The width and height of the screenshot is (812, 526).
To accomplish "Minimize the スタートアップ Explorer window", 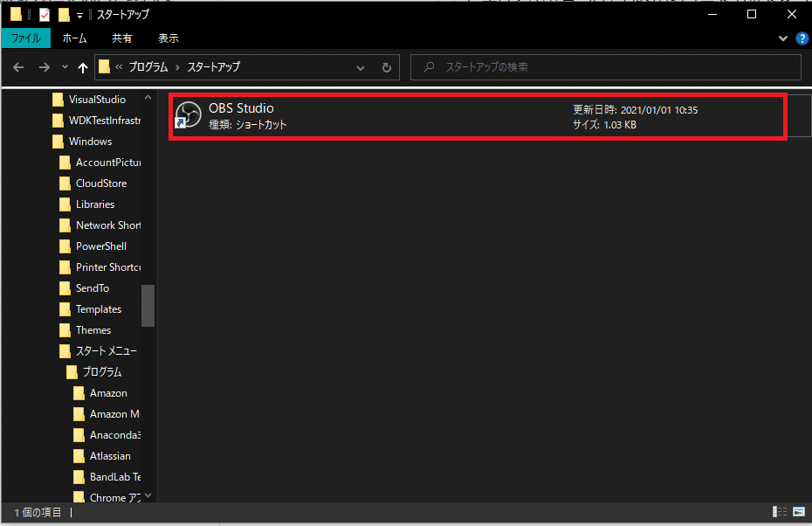I will (x=712, y=15).
